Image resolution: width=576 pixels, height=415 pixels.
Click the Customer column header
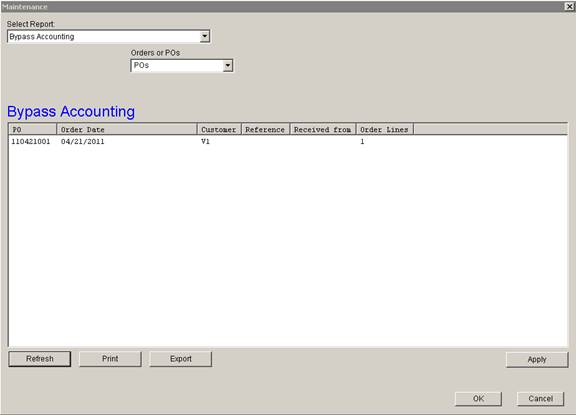coord(219,129)
